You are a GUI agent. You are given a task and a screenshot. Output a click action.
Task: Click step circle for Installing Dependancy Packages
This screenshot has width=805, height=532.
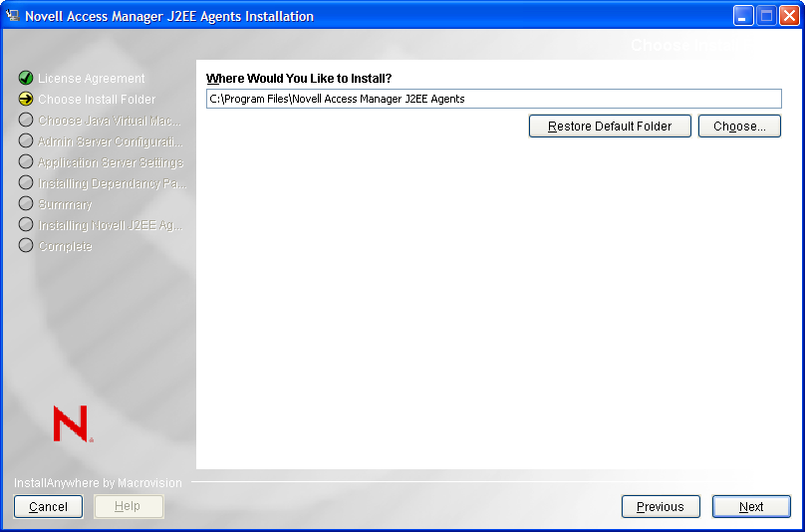pos(26,182)
